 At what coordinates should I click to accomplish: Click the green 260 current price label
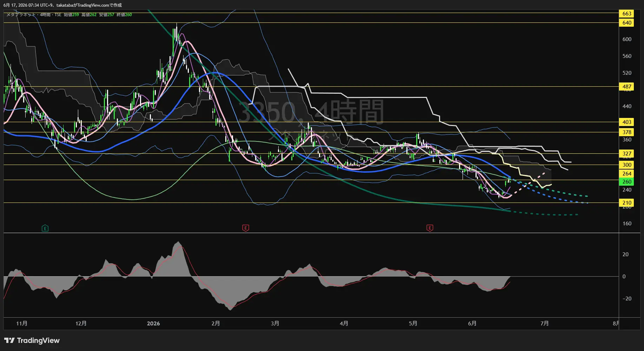(x=626, y=182)
